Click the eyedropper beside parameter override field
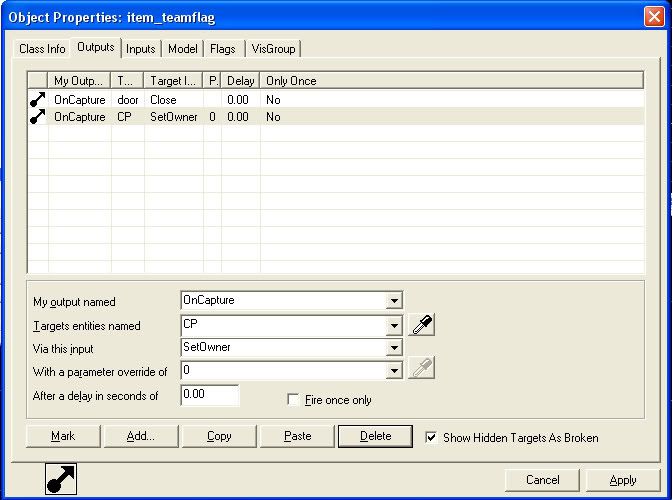The height and width of the screenshot is (500, 672). point(423,369)
